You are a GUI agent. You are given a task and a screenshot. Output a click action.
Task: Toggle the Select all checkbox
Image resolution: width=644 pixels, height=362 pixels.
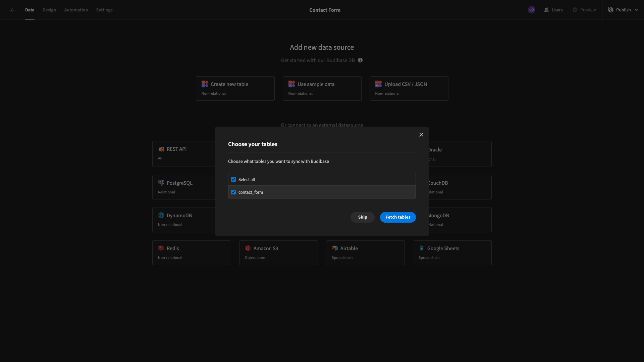click(x=233, y=180)
